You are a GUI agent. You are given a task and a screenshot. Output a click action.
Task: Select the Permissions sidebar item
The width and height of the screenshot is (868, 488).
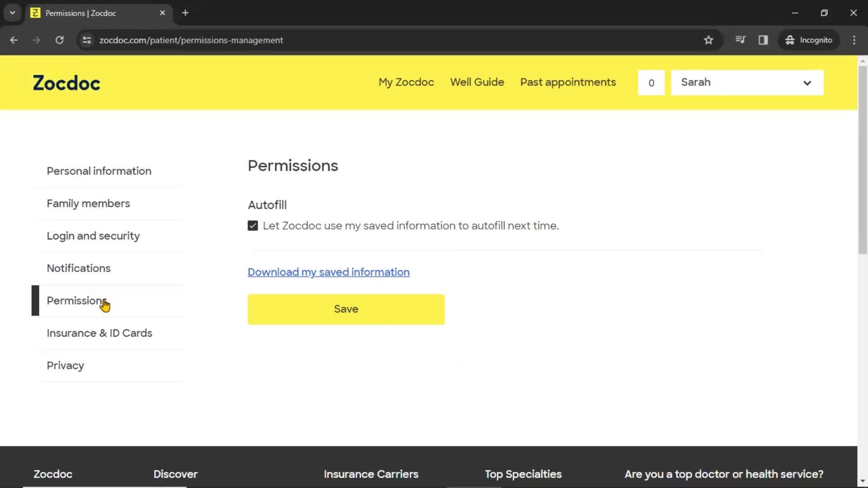pyautogui.click(x=77, y=301)
